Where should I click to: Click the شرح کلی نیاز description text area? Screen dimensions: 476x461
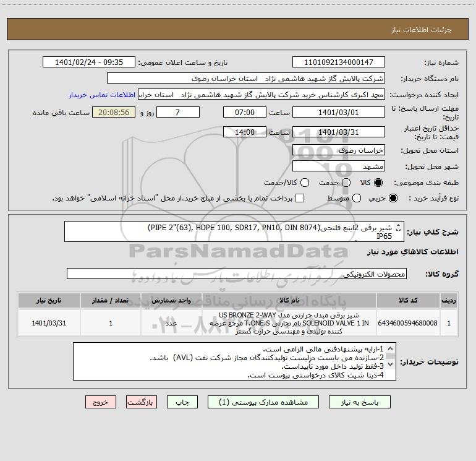(234, 231)
